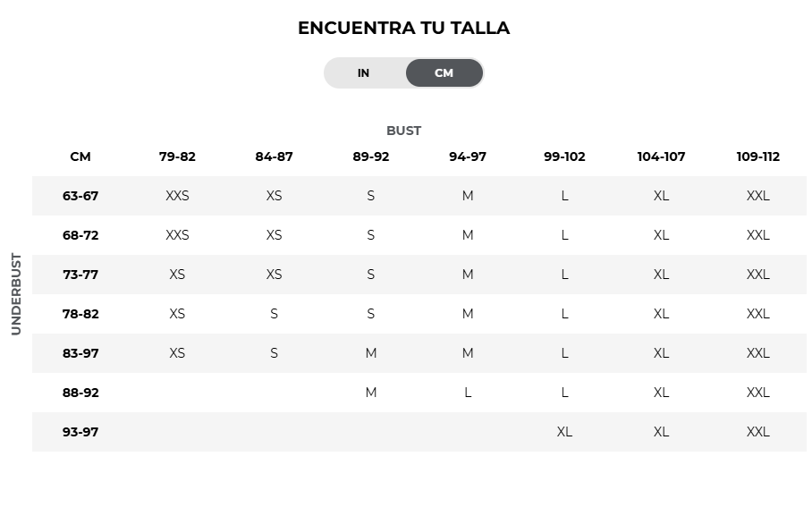Click the BUST axis label
This screenshot has width=812, height=516.
(x=404, y=131)
